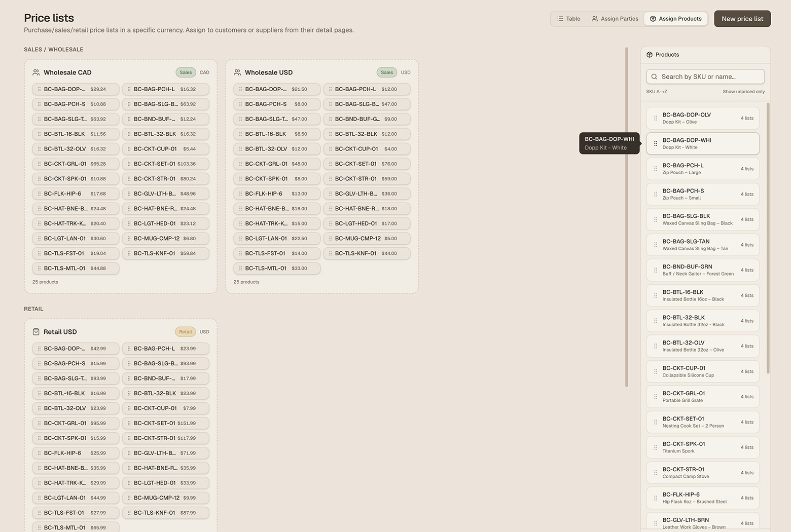
Task: Toggle Show unpriced only filter
Action: [743, 92]
